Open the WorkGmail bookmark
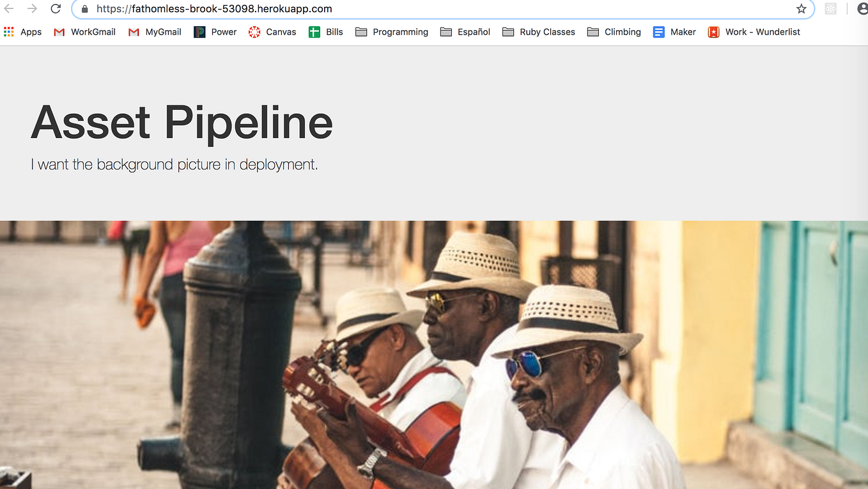 (84, 32)
